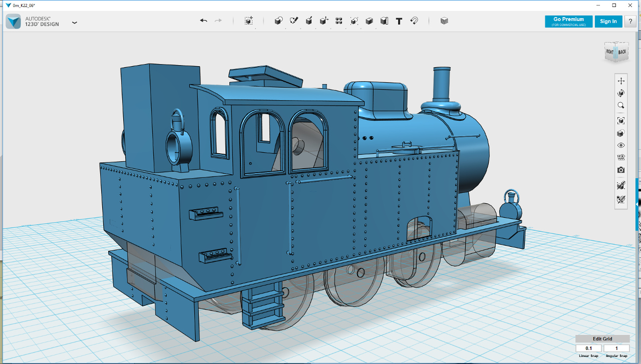This screenshot has height=364, width=641.
Task: Take a screenshot with camera icon
Action: [x=621, y=170]
